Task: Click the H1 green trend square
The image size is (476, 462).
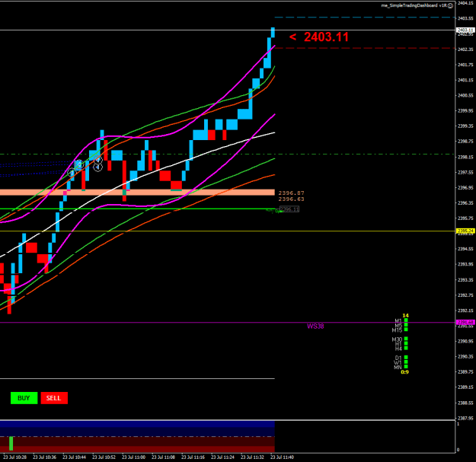Action: pos(406,343)
